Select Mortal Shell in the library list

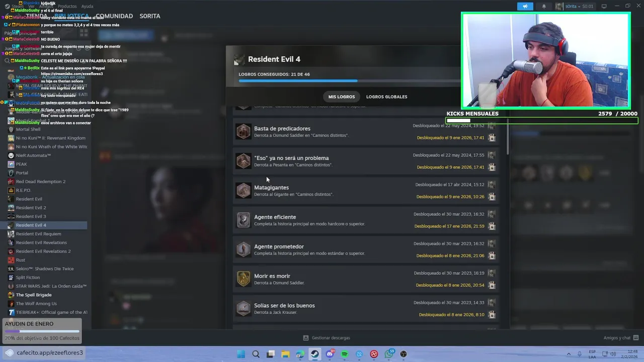coord(28,129)
